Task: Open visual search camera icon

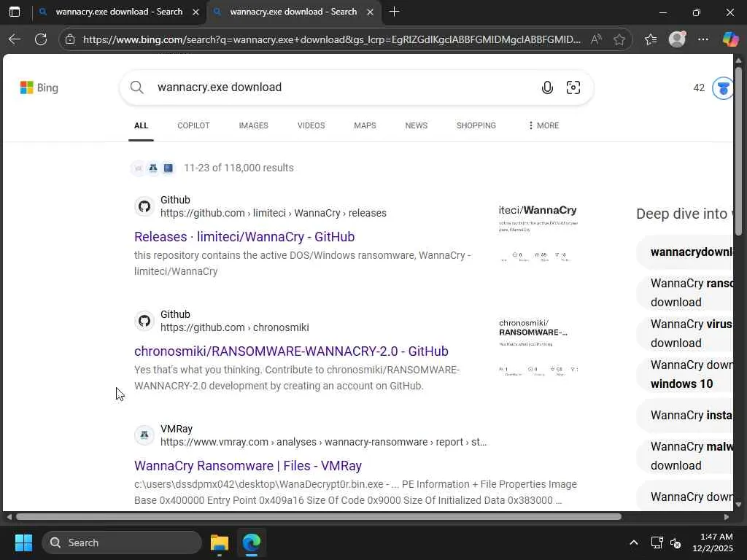Action: click(573, 87)
